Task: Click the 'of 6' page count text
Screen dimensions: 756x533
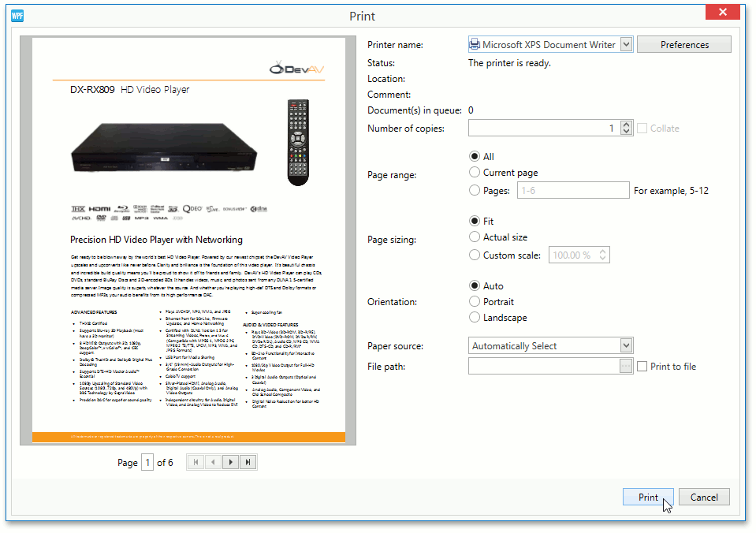Action: 165,463
